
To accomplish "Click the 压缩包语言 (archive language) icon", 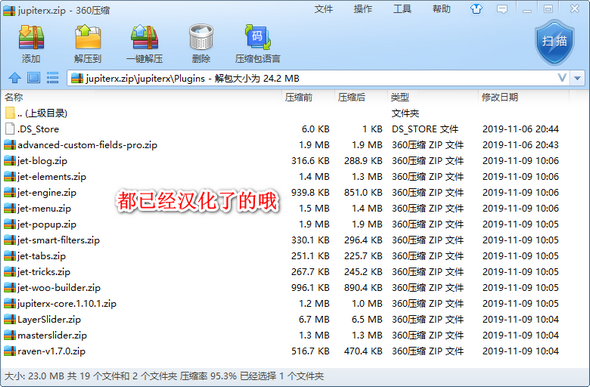I will (258, 37).
